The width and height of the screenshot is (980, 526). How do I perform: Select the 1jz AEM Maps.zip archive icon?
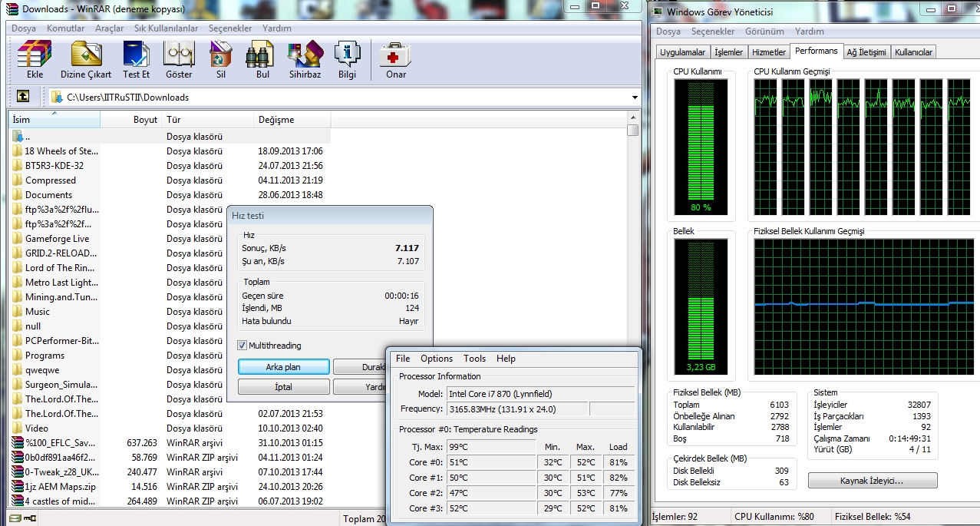pos(18,487)
